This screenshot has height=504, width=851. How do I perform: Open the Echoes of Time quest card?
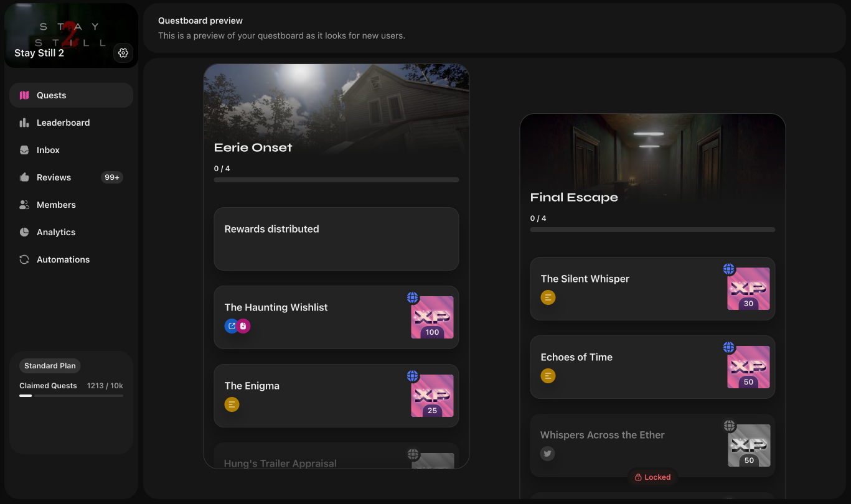click(652, 367)
